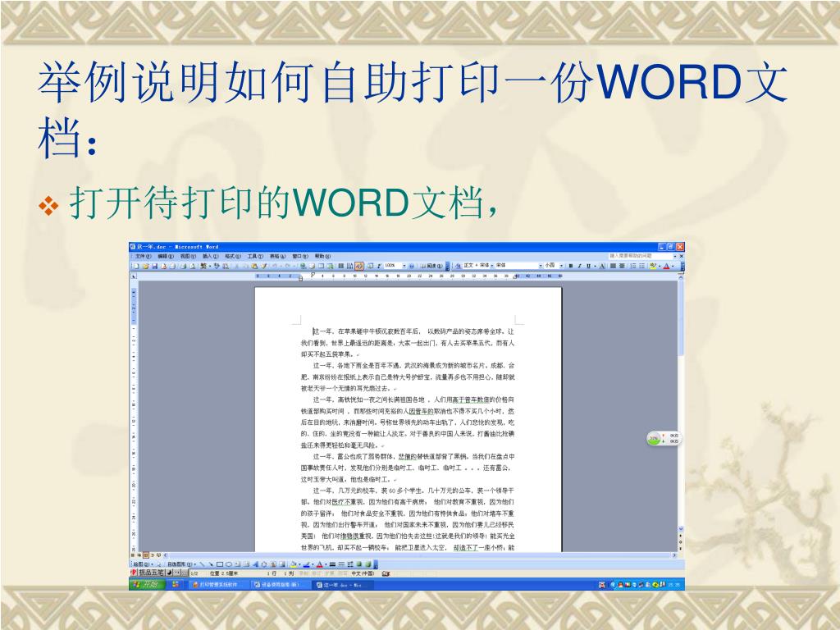Switch to 打印管理系统软件 taskbar window
The image size is (840, 630).
(x=218, y=584)
